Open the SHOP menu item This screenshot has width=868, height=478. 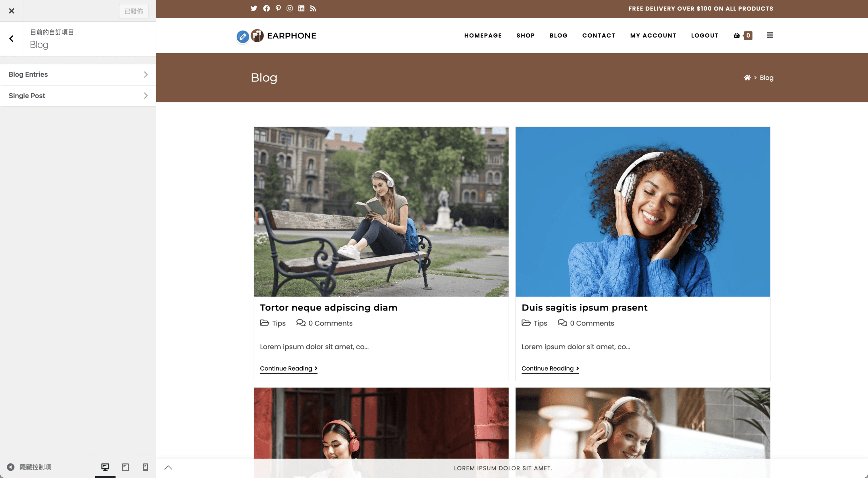526,36
